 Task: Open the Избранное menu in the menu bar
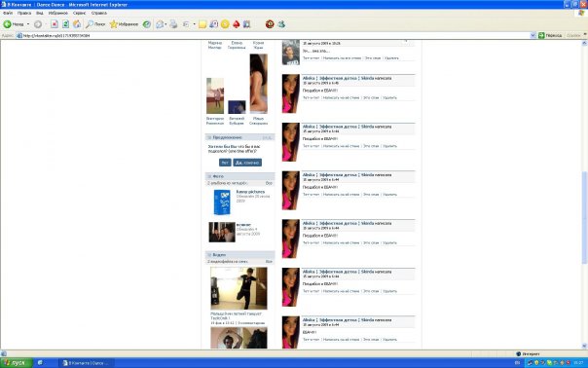pos(58,13)
